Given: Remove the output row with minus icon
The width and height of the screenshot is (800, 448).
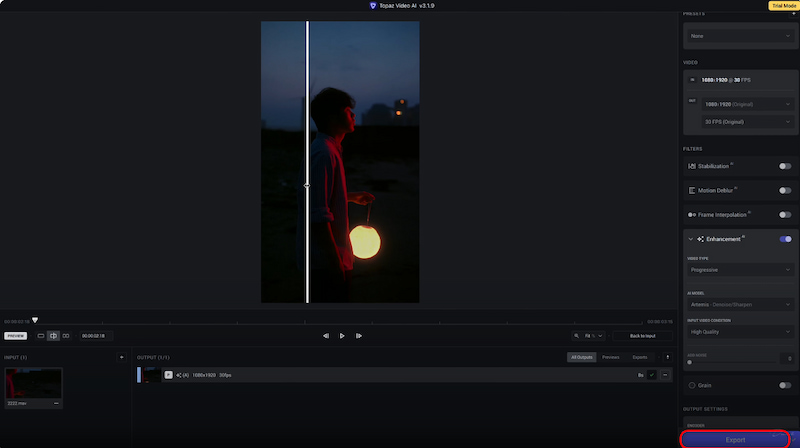Looking at the screenshot, I should pyautogui.click(x=665, y=375).
